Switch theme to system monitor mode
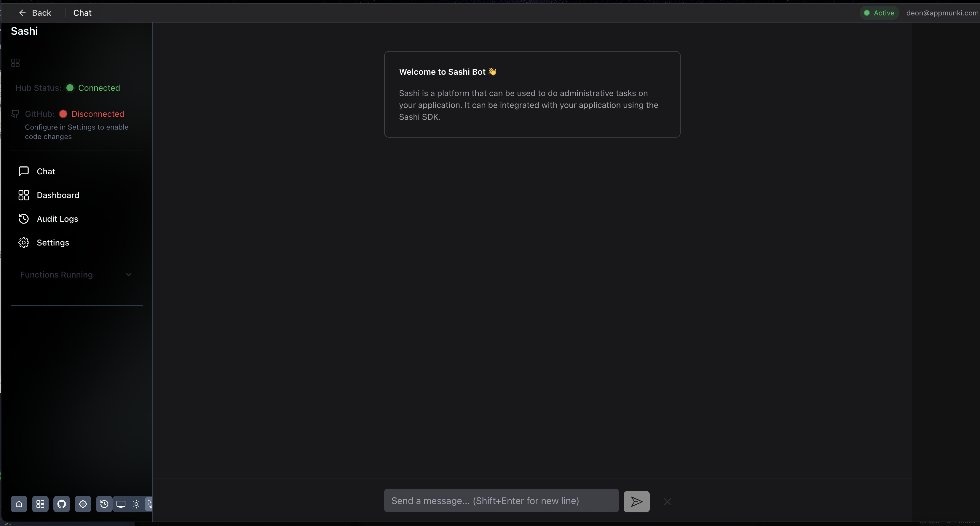The width and height of the screenshot is (980, 526). (x=121, y=504)
